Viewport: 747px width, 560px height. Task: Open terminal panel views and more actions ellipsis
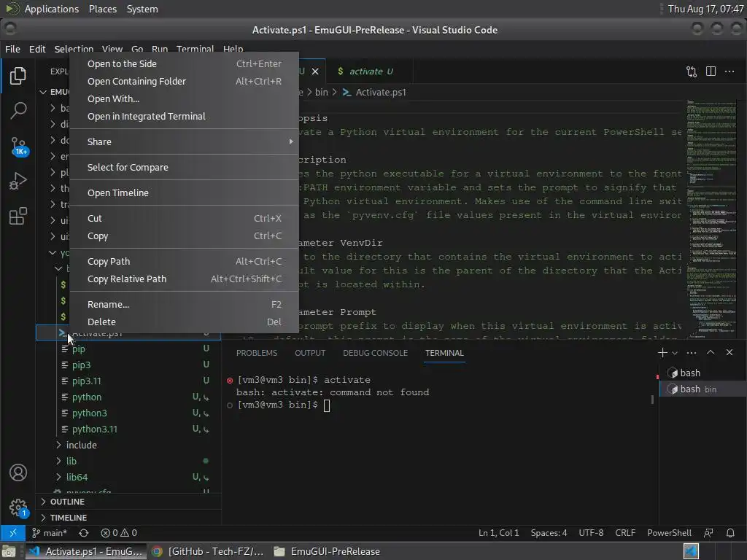click(x=692, y=353)
